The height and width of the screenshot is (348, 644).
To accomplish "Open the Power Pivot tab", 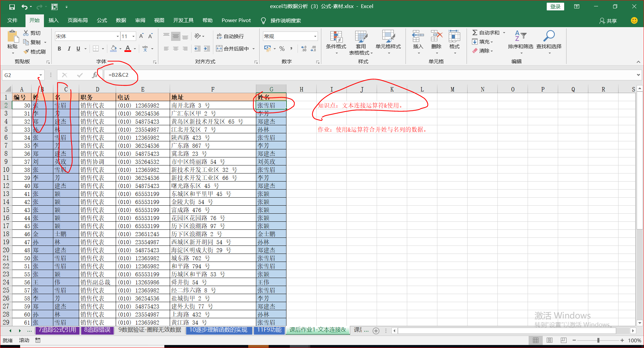I will 236,20.
